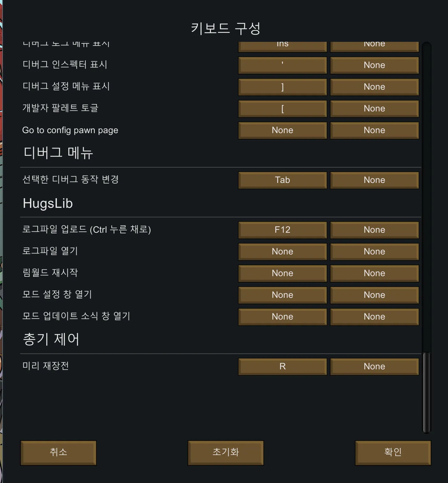Viewport: 448px width, 483px height.
Task: Set primary key for 림월드 재시작
Action: [x=282, y=273]
